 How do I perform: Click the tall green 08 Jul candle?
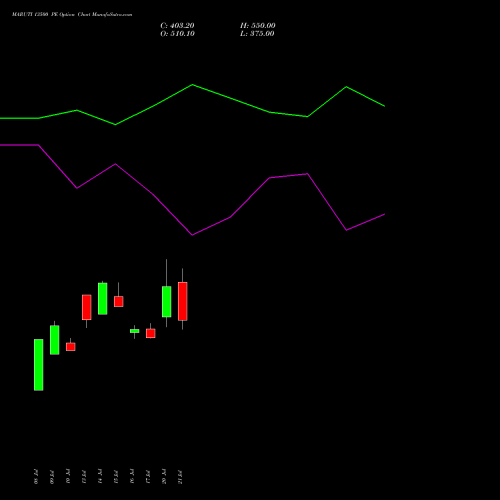click(39, 365)
